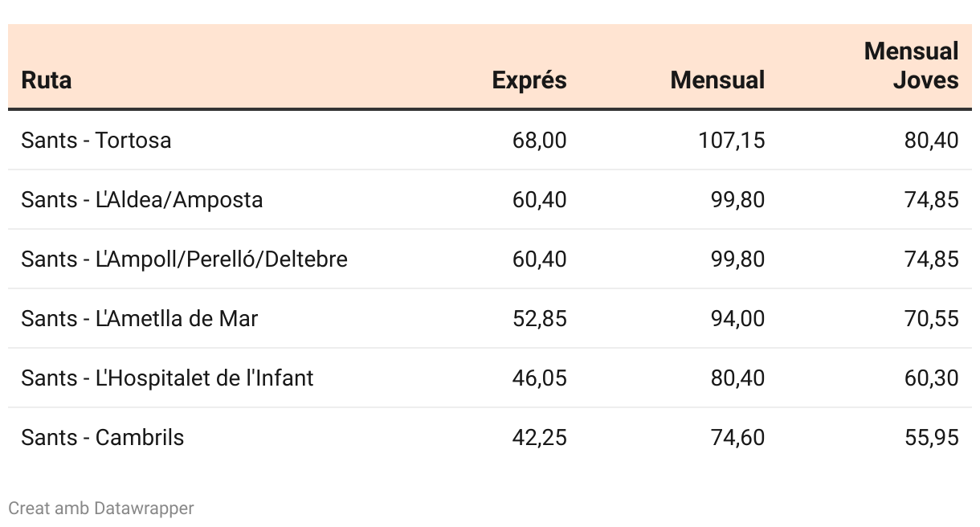Click the 'Creat amb Datawrapper' credit link
Viewport: 980px width, 527px height.
point(101,509)
